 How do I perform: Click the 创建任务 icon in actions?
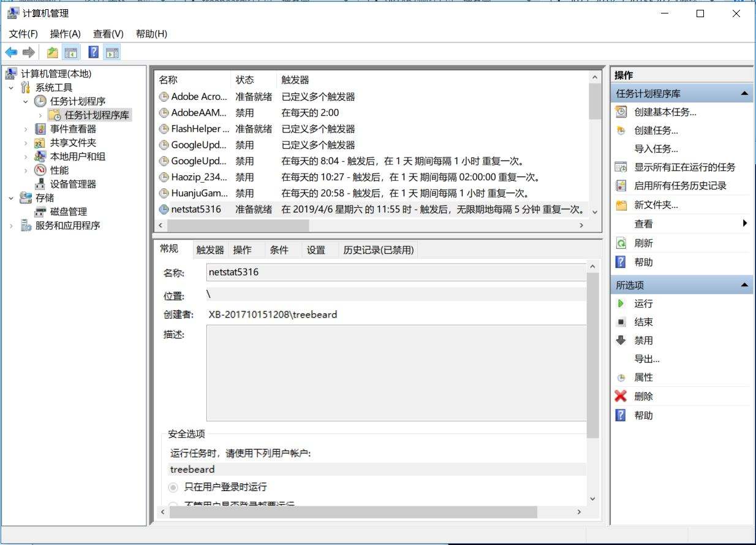621,131
